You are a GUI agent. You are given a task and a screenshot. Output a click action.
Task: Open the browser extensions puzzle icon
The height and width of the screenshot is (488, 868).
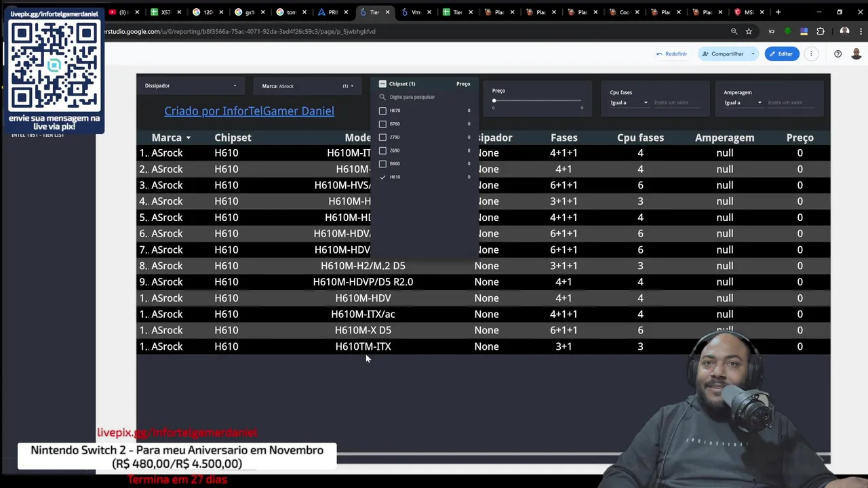[821, 31]
